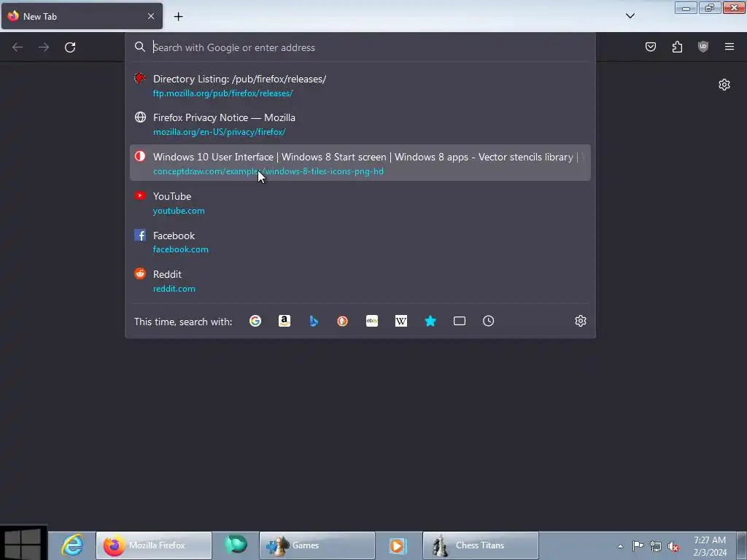Click mozilla.org/en-US/privacy/firefox/ URL text

click(219, 132)
